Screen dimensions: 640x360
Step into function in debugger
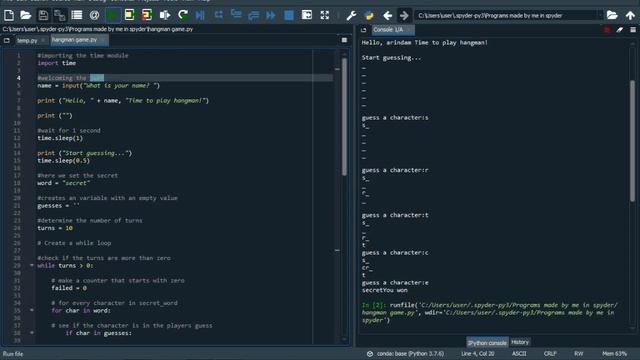click(x=236, y=16)
